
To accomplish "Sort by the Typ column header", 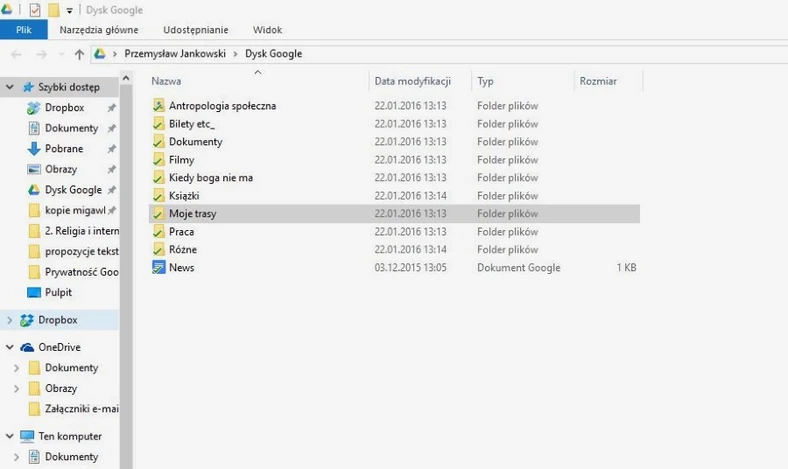I will coord(485,81).
